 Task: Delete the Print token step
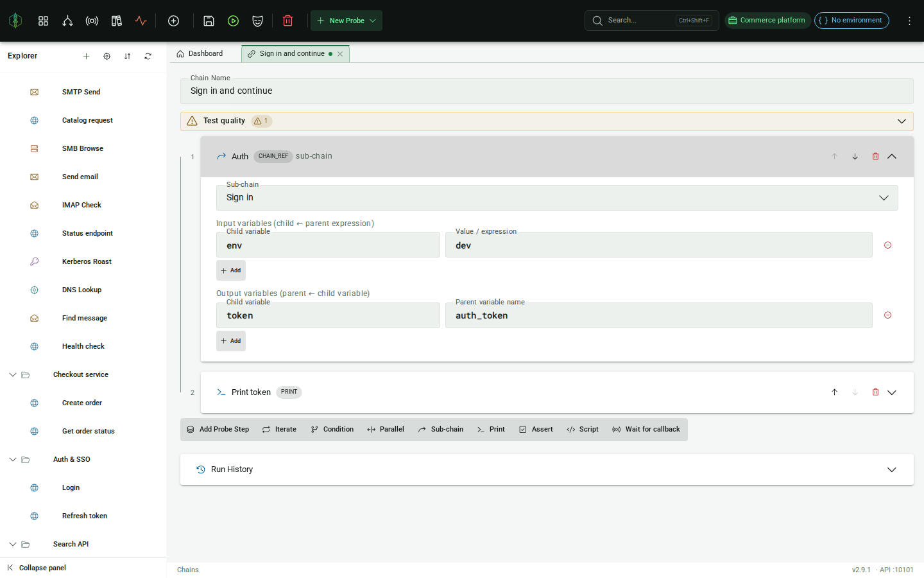[875, 392]
